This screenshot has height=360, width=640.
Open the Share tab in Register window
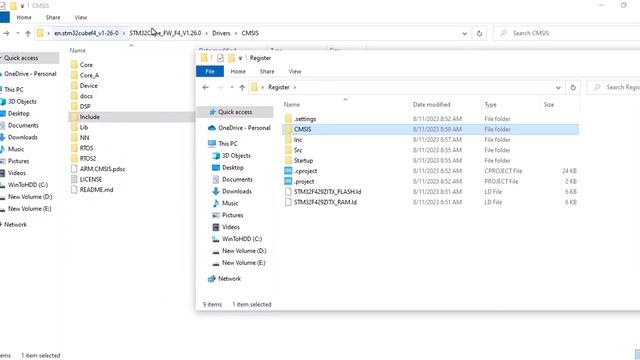[x=267, y=71]
